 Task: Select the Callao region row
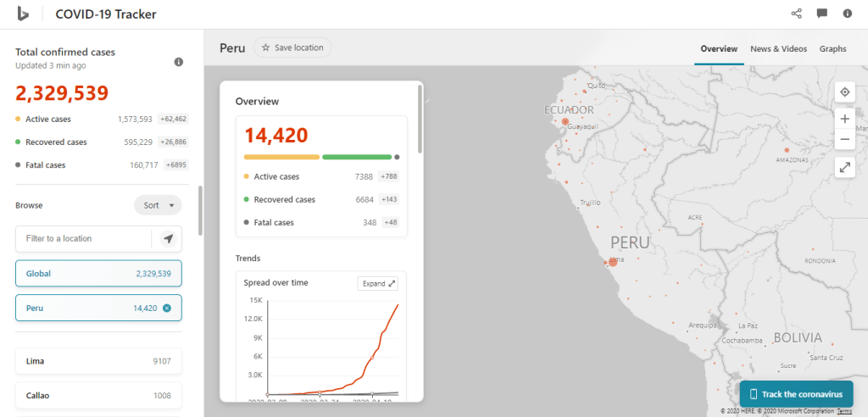[98, 396]
